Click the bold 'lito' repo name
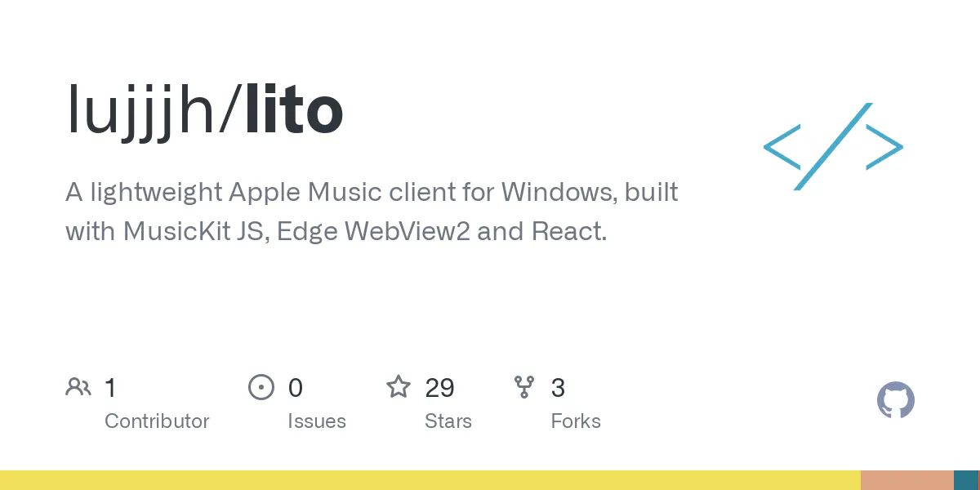Viewport: 980px width, 490px height. (294, 109)
